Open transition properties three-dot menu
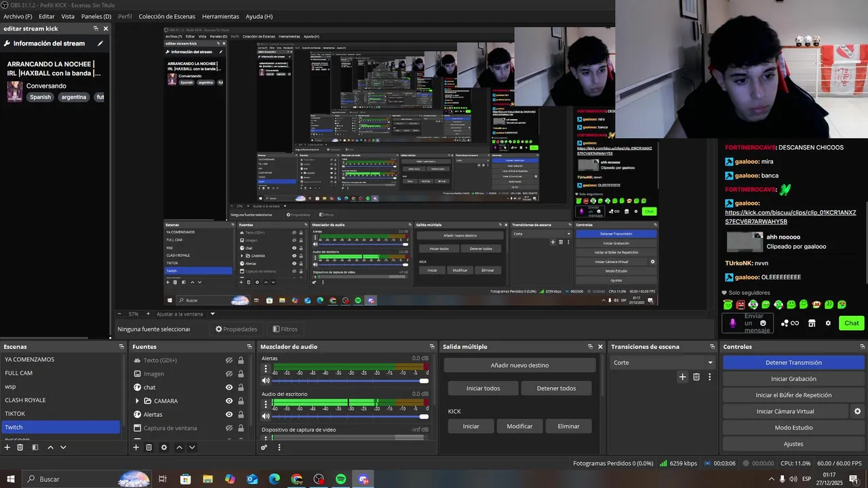The image size is (868, 488). (710, 377)
